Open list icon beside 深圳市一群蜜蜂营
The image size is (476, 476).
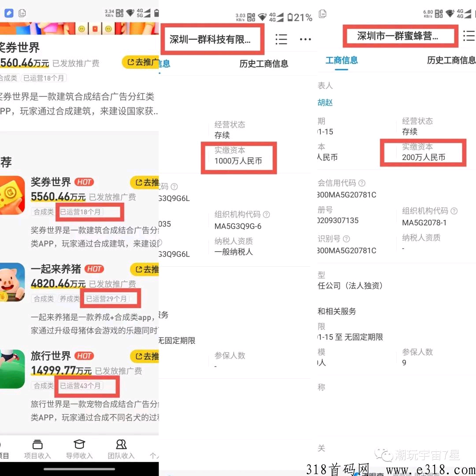[x=469, y=36]
